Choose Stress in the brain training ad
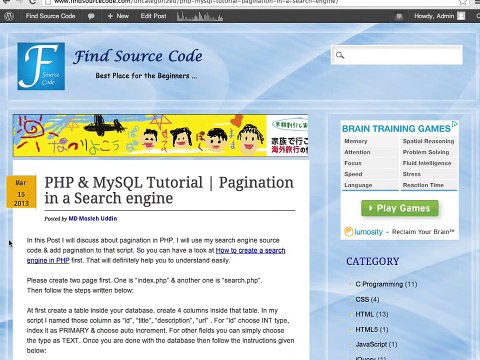Image resolution: width=480 pixels, height=360 pixels. tap(412, 174)
